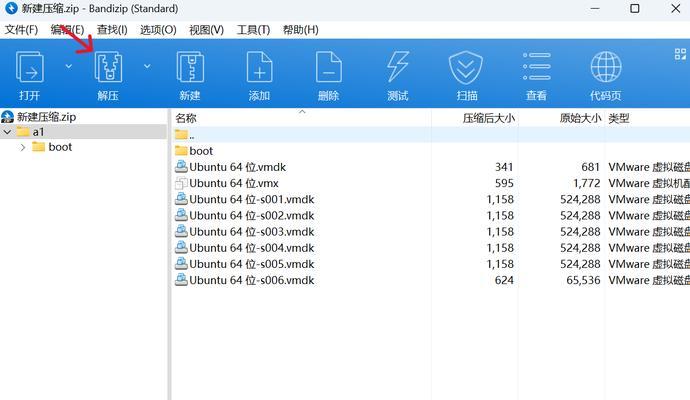Open the 文件(F) menu
The height and width of the screenshot is (400, 690).
[x=22, y=30]
